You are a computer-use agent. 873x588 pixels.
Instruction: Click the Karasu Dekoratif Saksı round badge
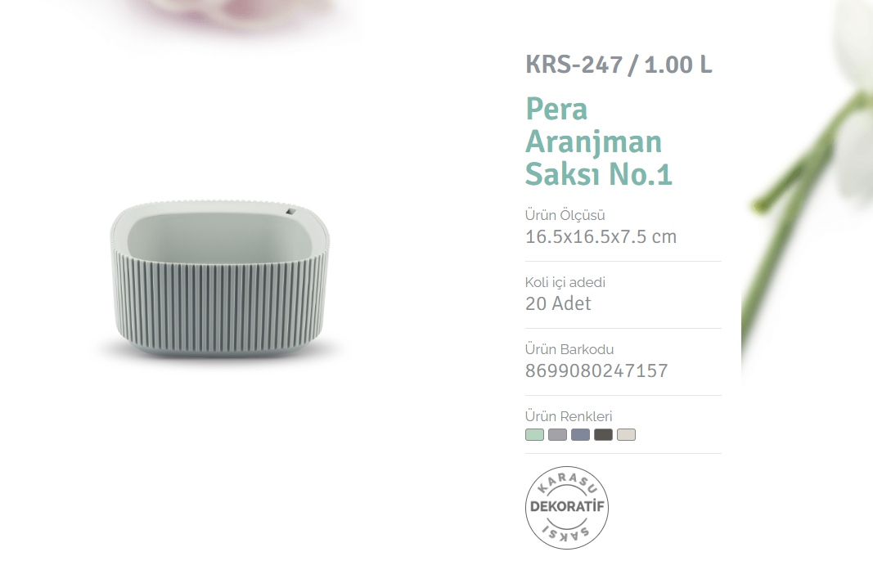[x=567, y=507]
